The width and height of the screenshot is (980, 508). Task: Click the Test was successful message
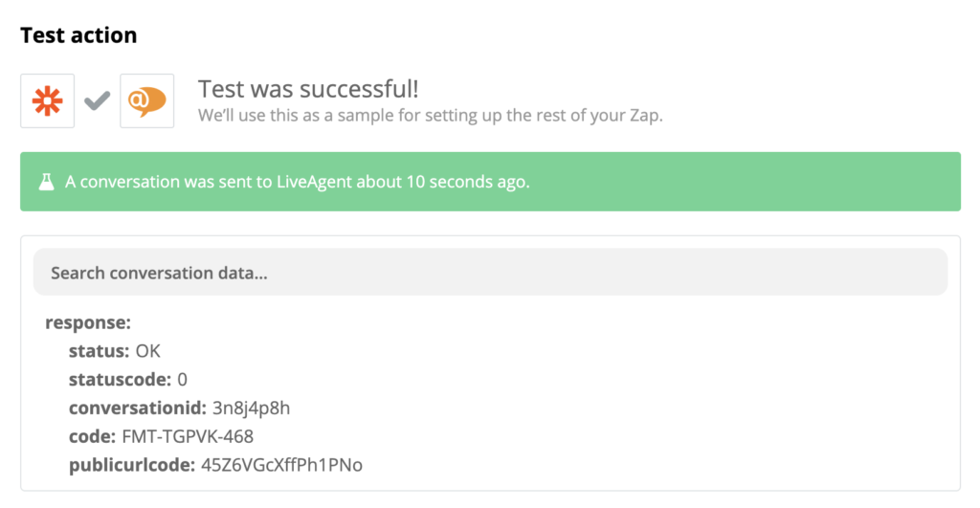308,90
